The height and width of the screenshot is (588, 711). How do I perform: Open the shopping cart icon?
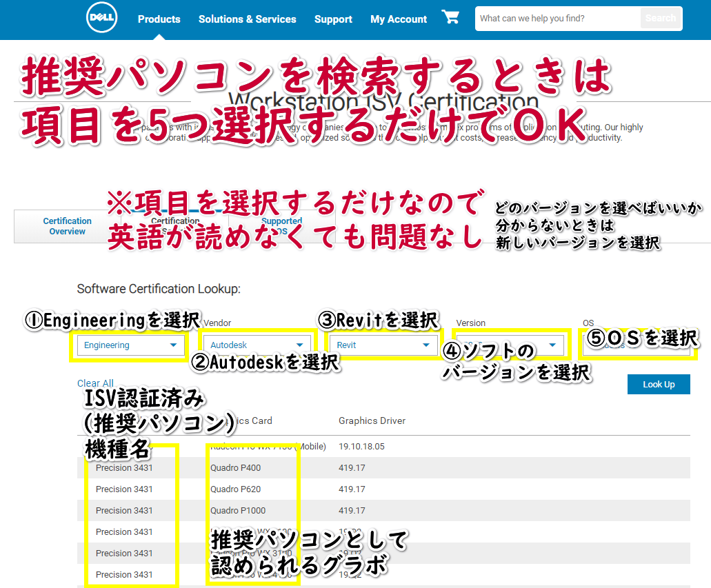(450, 17)
